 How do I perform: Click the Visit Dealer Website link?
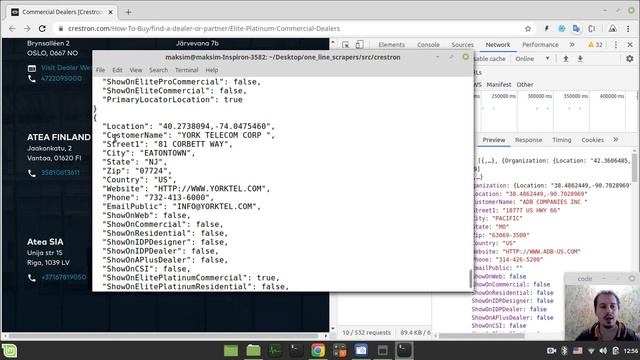(66, 68)
